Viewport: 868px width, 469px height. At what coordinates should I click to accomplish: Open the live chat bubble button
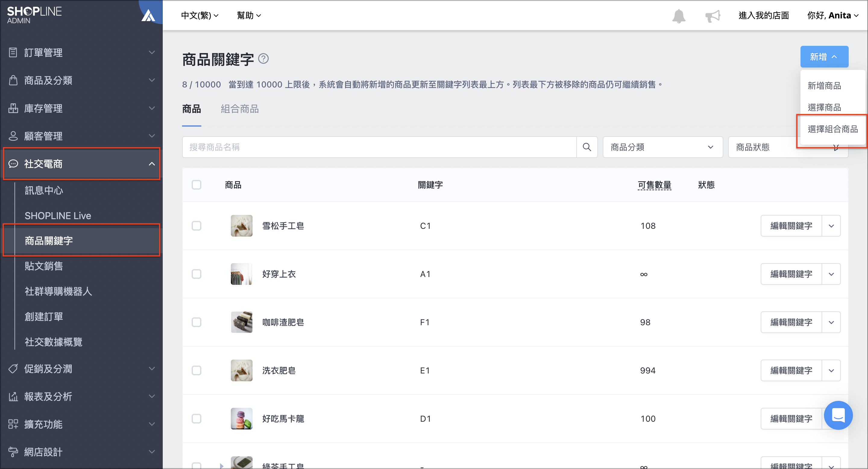coord(838,415)
